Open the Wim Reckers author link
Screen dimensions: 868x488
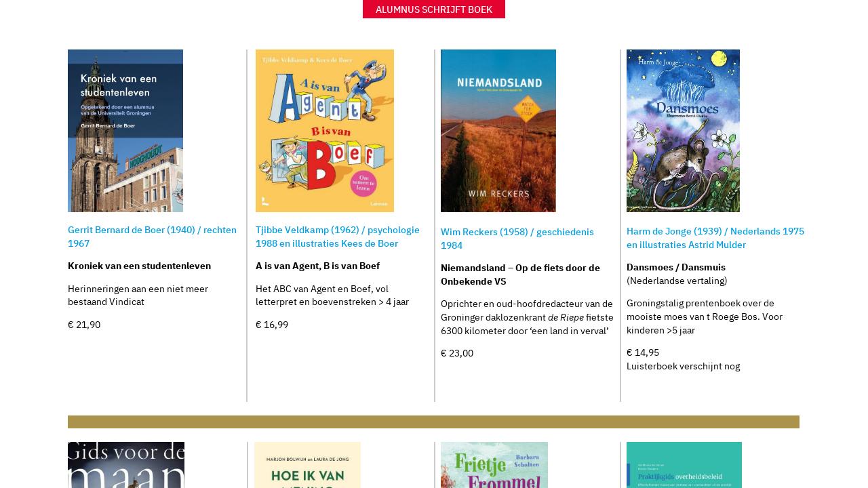coord(517,239)
